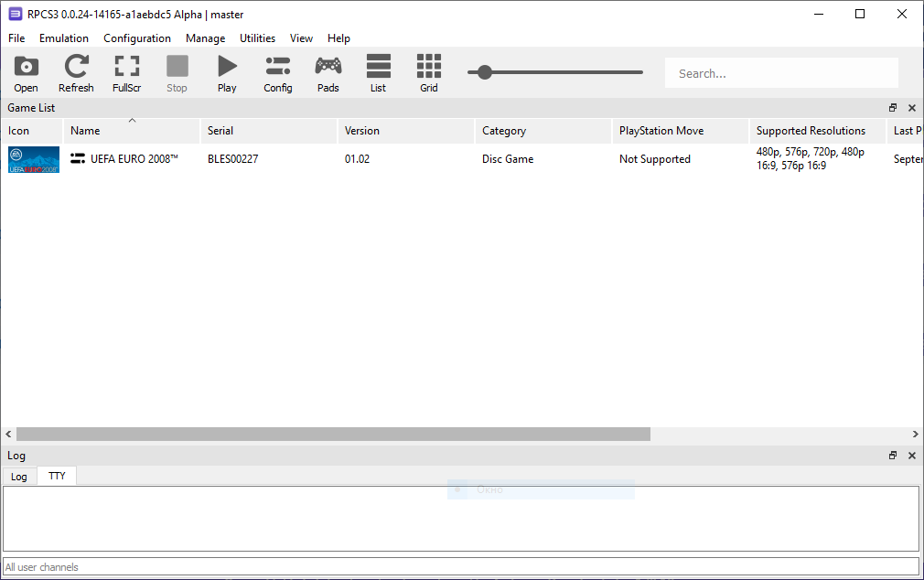924x580 pixels.
Task: Sort by the Version column header
Action: pyautogui.click(x=406, y=131)
